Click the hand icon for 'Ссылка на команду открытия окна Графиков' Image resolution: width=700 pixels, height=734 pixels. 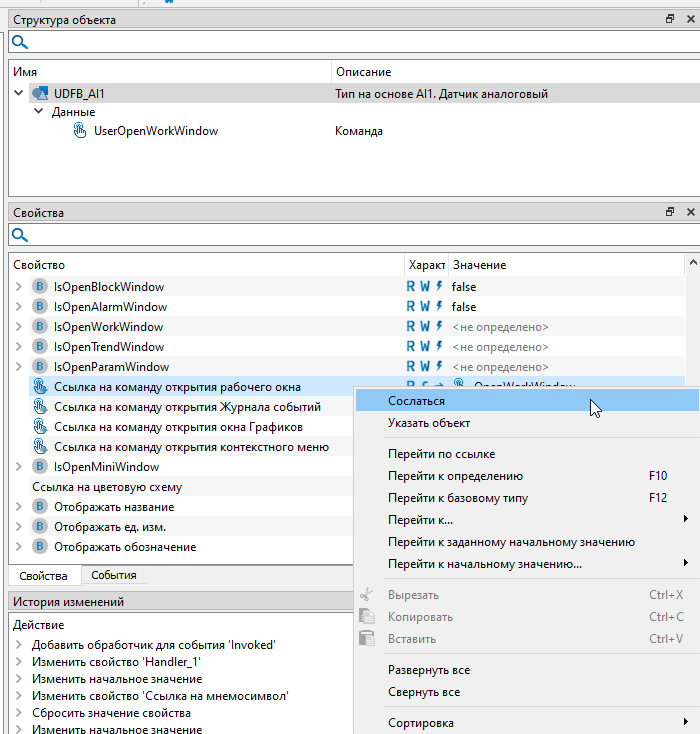40,427
